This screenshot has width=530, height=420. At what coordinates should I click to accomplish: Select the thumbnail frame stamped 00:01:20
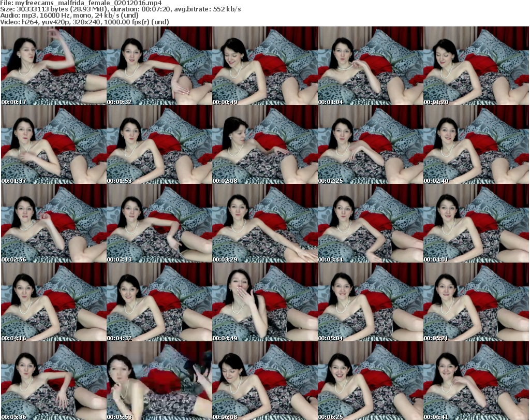coord(476,66)
